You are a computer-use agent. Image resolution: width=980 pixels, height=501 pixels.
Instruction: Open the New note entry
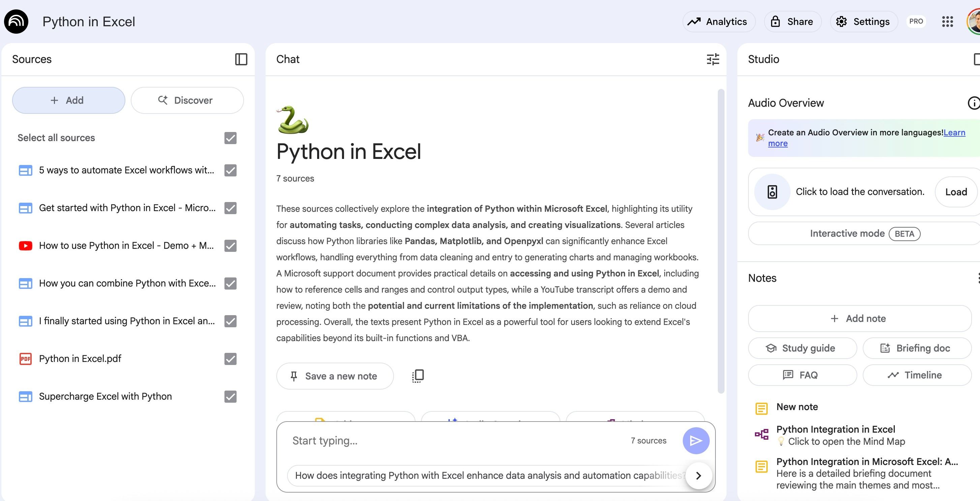[x=797, y=407]
